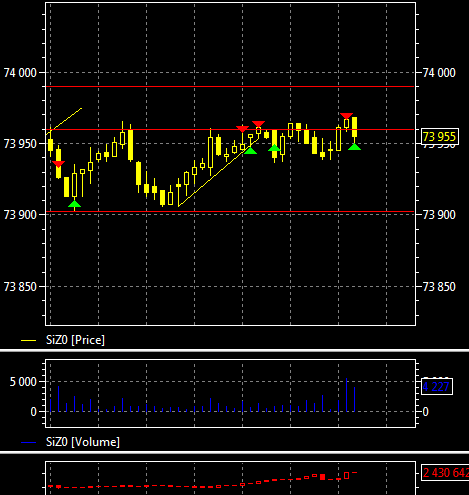The width and height of the screenshot is (469, 495).
Task: Select the topmost red horizontal level line
Action: click(x=230, y=86)
